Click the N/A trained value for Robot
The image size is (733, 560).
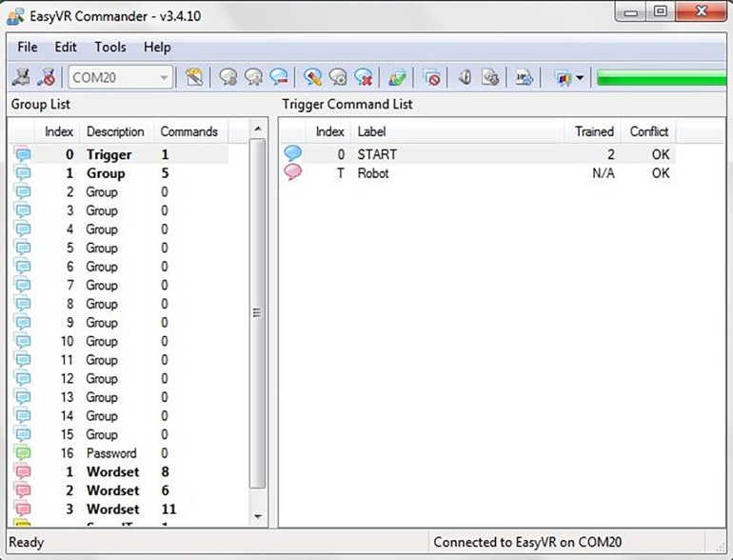point(603,173)
